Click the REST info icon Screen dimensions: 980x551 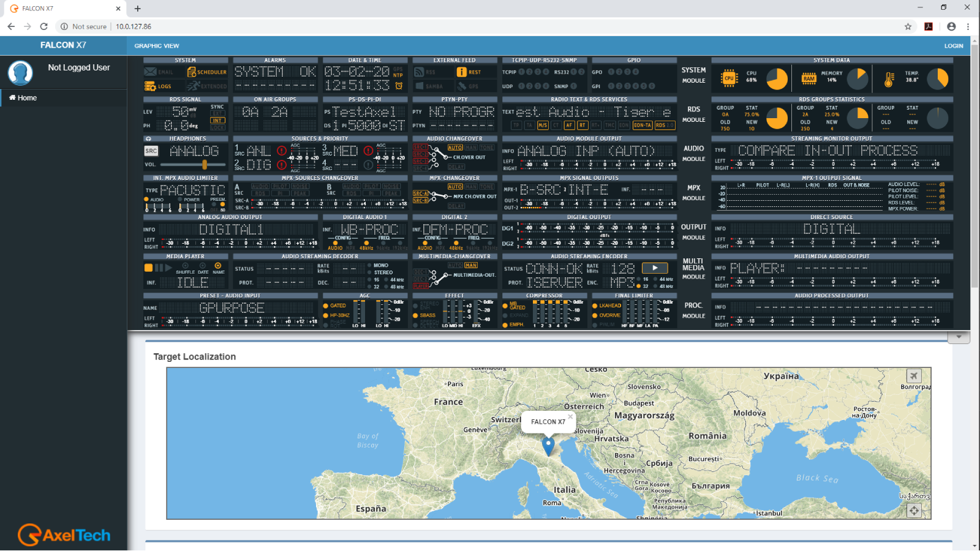click(x=461, y=72)
